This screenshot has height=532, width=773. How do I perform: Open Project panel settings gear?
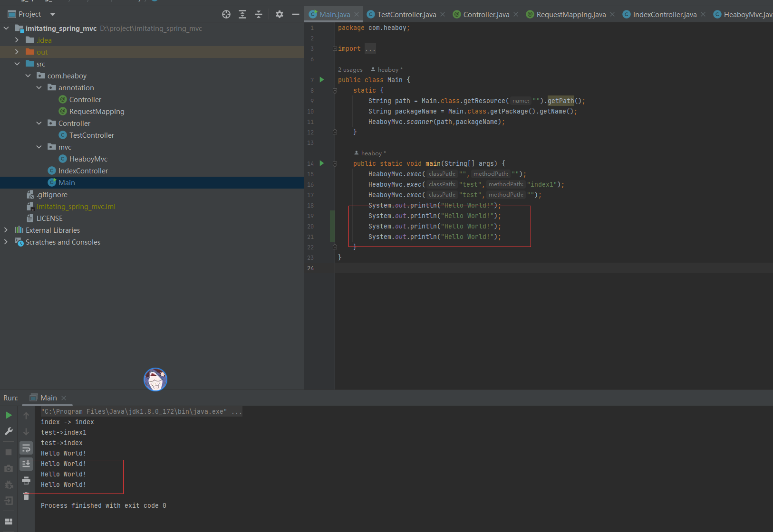pyautogui.click(x=280, y=14)
